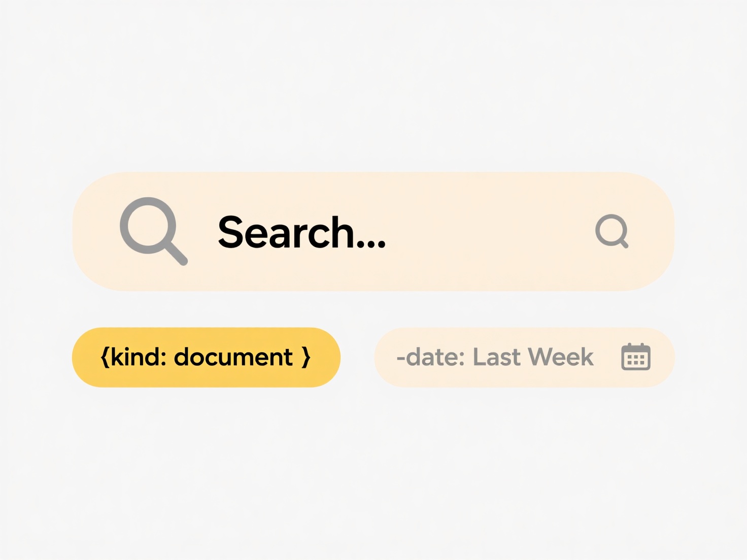Image resolution: width=747 pixels, height=560 pixels.
Task: Click the lens of the small search icon
Action: point(610,229)
